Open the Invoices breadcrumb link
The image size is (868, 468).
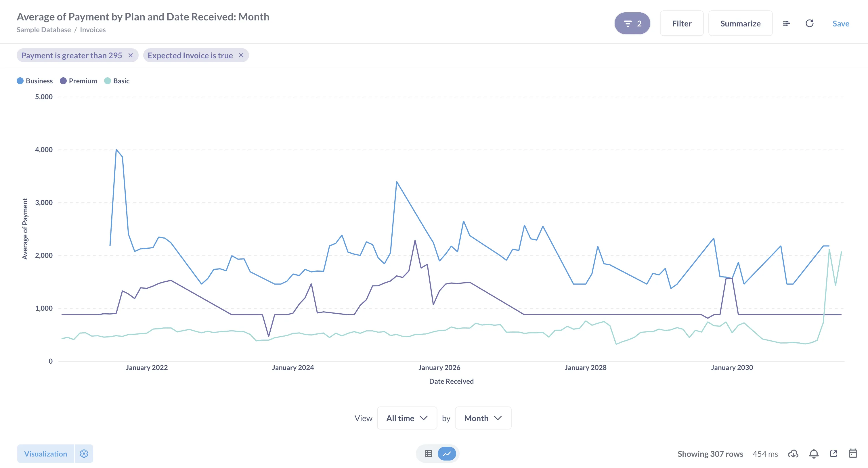[x=93, y=30]
